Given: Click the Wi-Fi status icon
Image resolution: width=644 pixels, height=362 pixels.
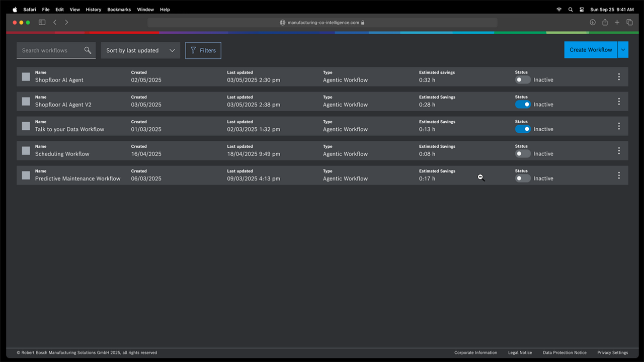Looking at the screenshot, I should coord(559,10).
